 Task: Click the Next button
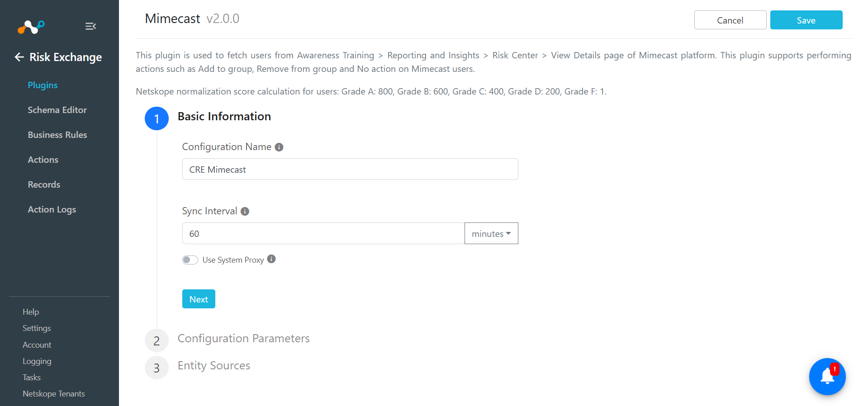click(x=199, y=299)
